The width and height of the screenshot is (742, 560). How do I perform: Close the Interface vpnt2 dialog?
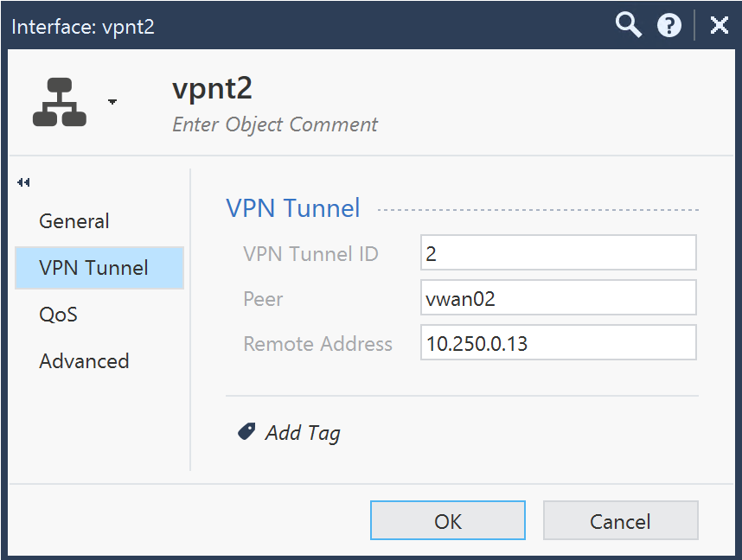(x=720, y=25)
